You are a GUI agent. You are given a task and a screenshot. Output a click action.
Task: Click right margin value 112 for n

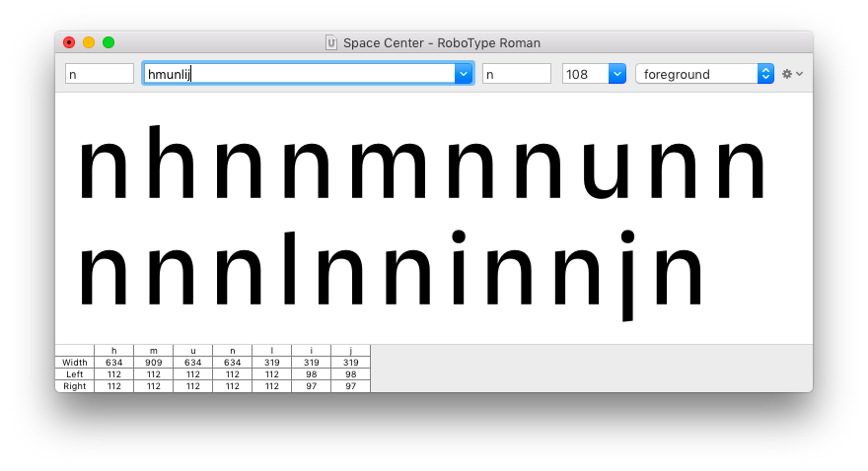click(233, 386)
